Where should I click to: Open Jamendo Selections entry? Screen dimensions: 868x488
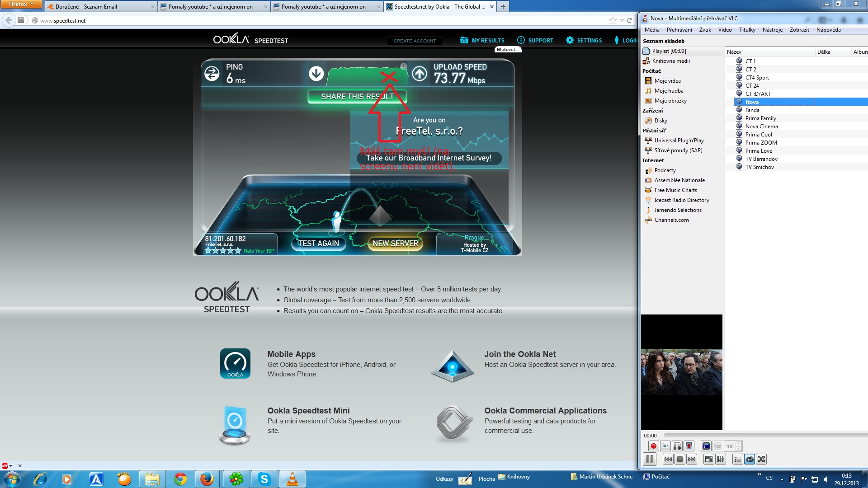[678, 210]
